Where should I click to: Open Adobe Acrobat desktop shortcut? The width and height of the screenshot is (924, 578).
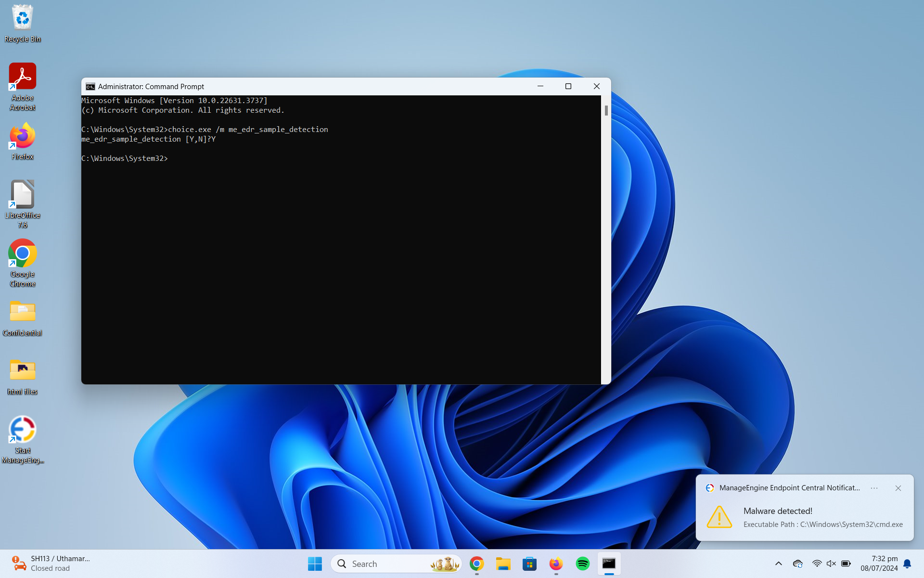(x=22, y=77)
